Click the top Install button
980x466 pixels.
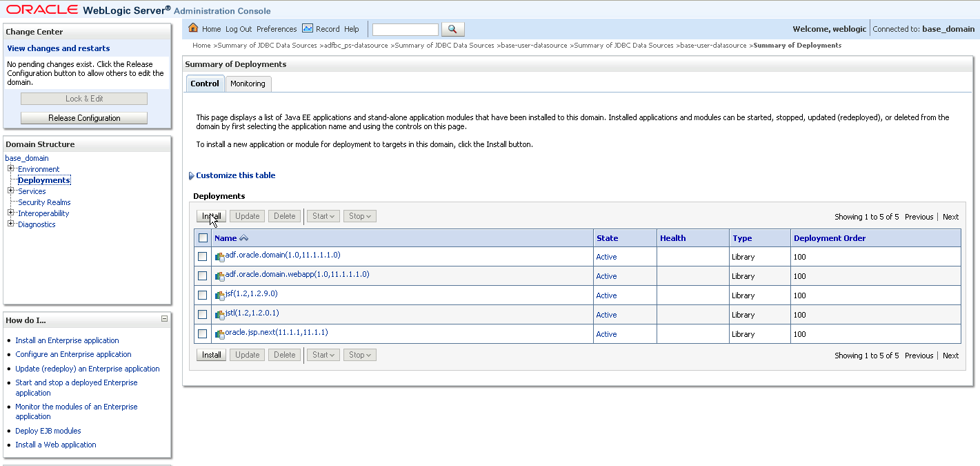pyautogui.click(x=212, y=216)
